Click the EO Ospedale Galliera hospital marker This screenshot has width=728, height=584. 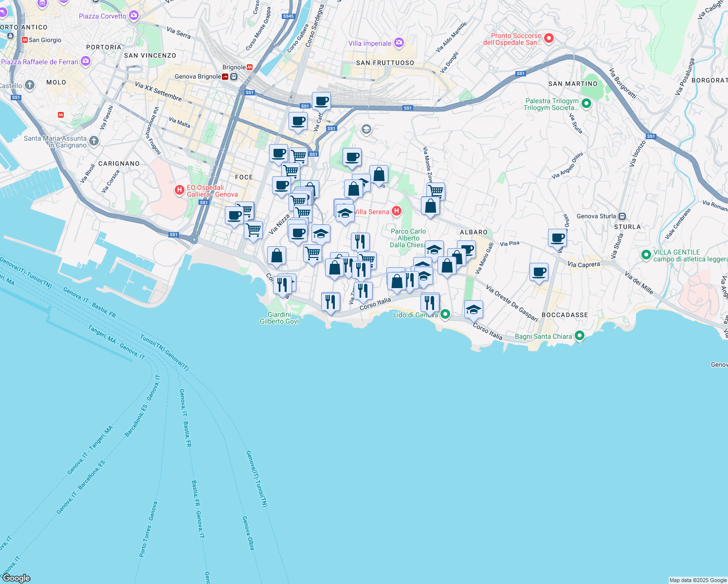[x=180, y=188]
